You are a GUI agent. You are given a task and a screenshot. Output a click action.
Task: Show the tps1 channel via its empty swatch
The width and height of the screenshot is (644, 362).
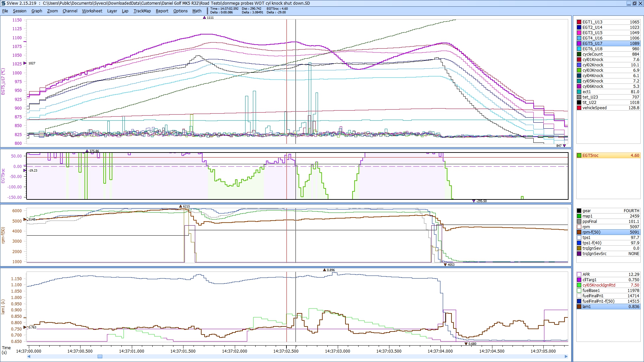pyautogui.click(x=579, y=238)
